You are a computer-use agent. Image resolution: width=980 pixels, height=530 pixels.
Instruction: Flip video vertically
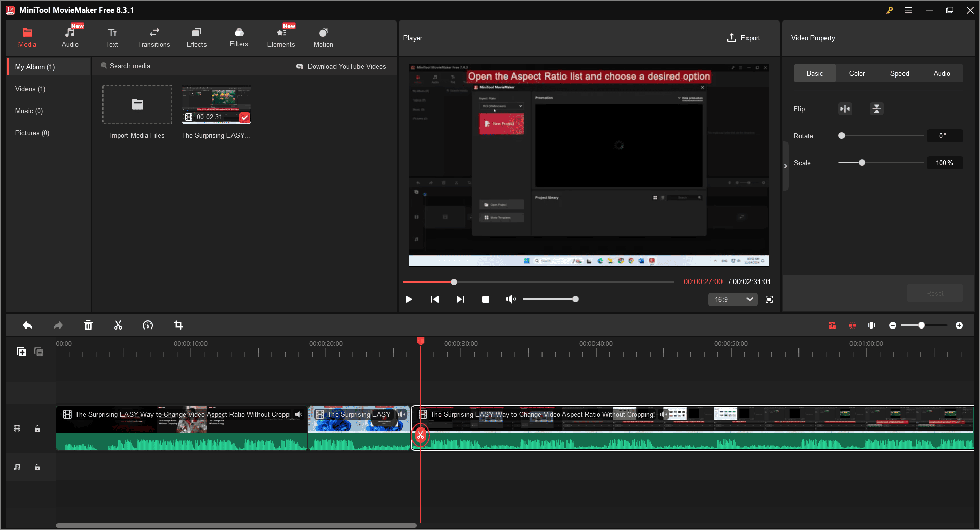[876, 109]
